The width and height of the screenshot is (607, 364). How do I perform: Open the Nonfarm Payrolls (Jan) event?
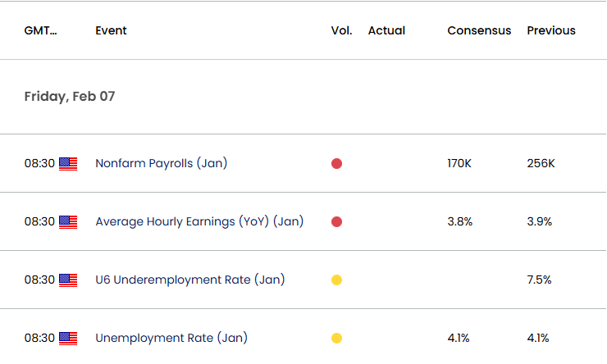point(162,163)
